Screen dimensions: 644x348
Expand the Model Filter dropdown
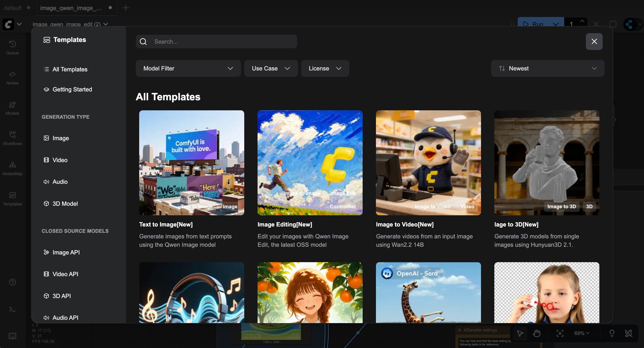click(x=188, y=68)
